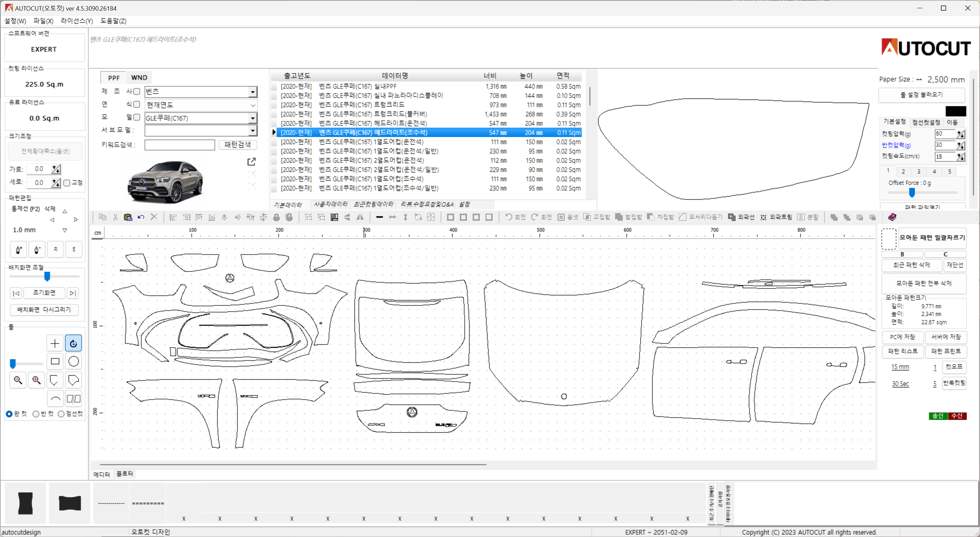Click the Offset Force slider handle
Image resolution: width=980 pixels, height=537 pixels.
[x=912, y=193]
